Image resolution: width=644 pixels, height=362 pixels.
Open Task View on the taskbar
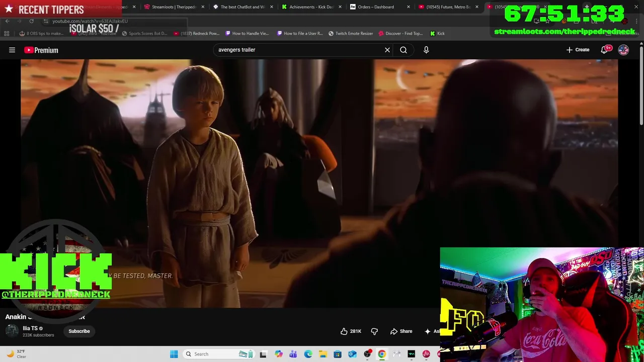pos(263,354)
